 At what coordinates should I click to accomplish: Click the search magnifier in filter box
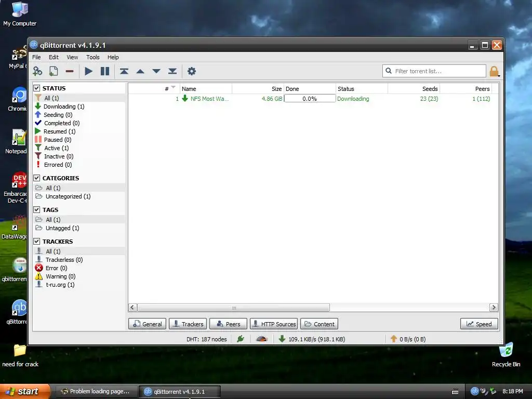point(389,71)
